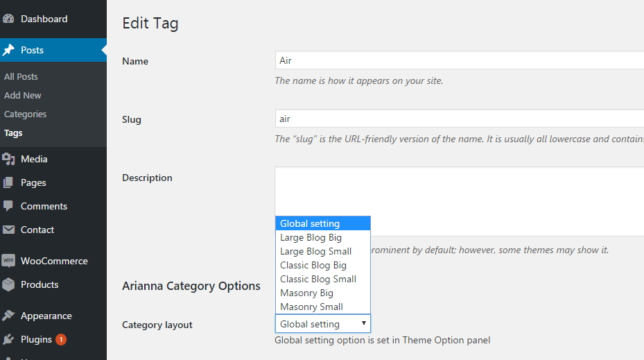This screenshot has height=360, width=644.
Task: Click the Contact envelope icon
Action: click(8, 230)
